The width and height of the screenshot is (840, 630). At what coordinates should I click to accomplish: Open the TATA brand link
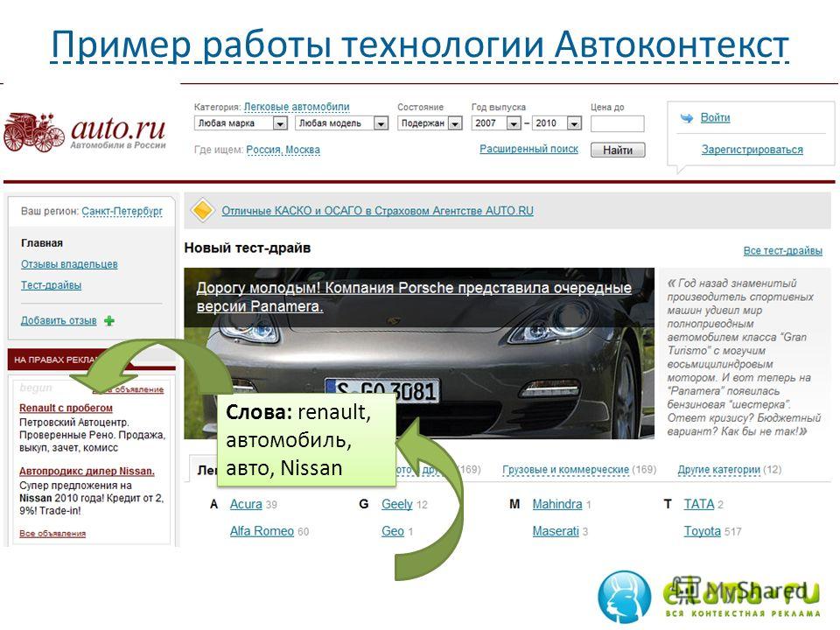tap(699, 504)
